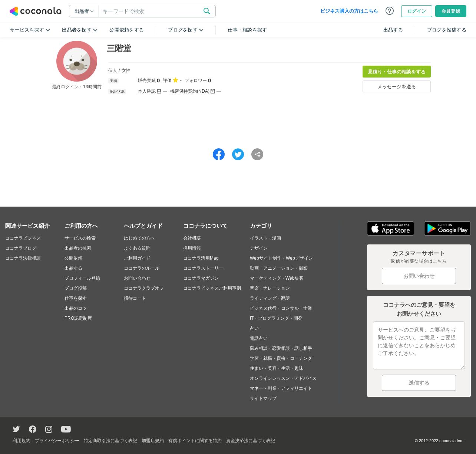Click the seal profile avatar
Viewport: 476px width, 454px height.
[x=77, y=61]
